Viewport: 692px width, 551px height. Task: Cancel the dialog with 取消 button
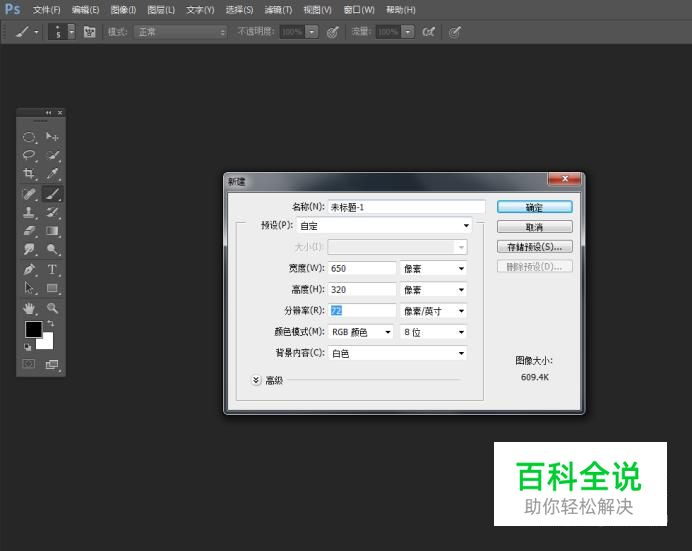[534, 227]
